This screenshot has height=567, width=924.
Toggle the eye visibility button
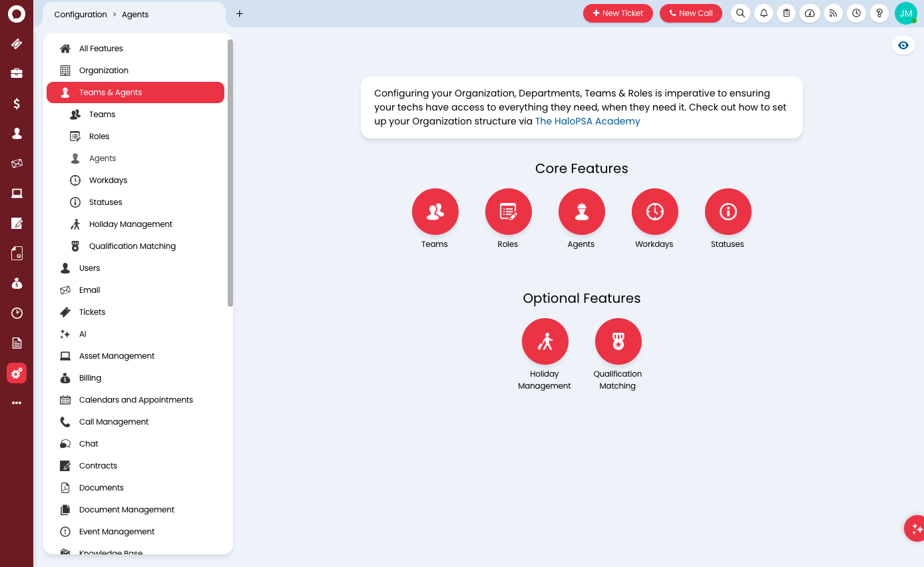point(903,45)
